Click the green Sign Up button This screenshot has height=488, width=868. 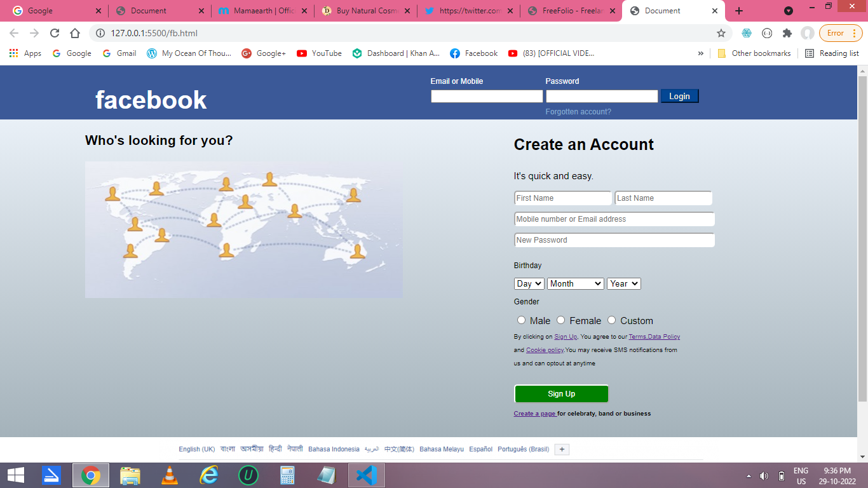(561, 394)
